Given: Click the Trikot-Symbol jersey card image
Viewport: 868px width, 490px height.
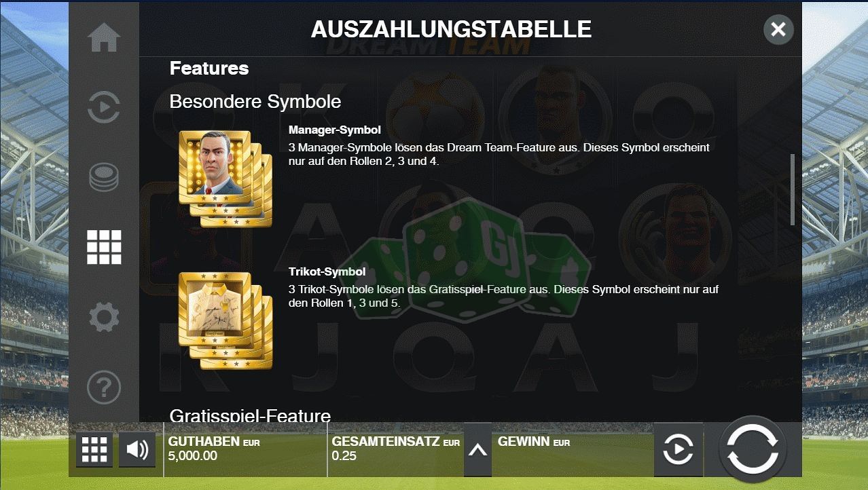Looking at the screenshot, I should (225, 321).
